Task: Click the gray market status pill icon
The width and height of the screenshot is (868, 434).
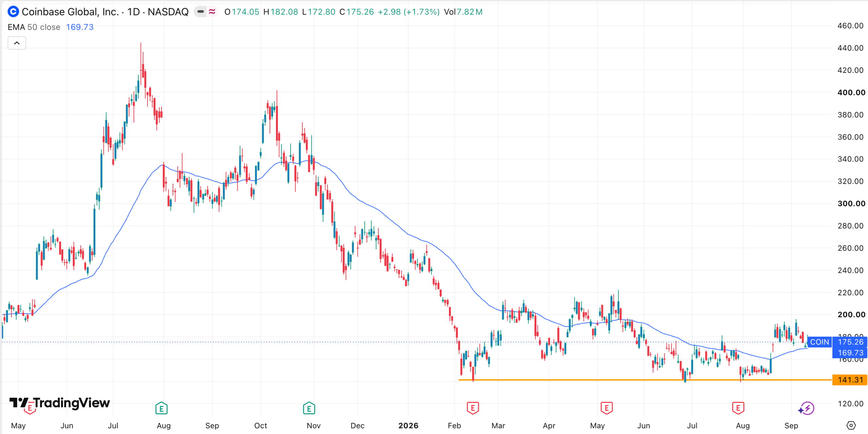Action: tap(201, 12)
